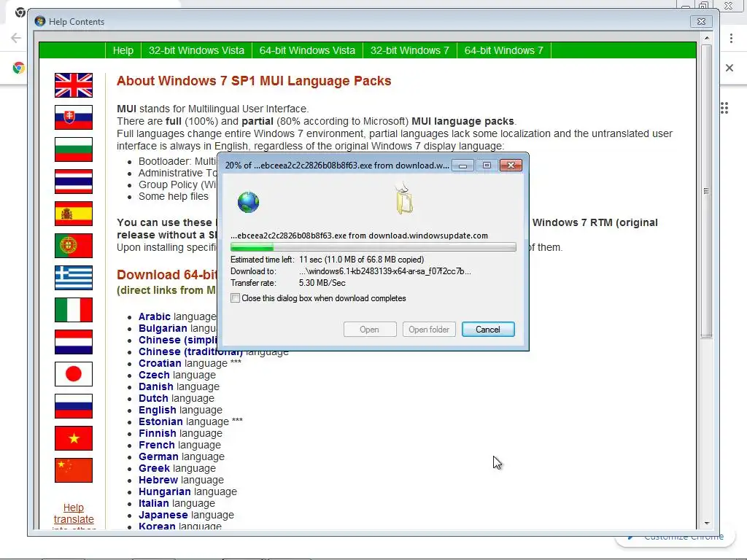Viewport: 747px width, 560px height.
Task: Click the Spain flag icon
Action: (74, 214)
